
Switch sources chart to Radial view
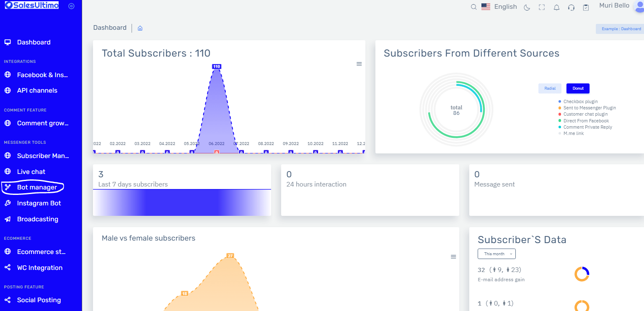(x=550, y=88)
